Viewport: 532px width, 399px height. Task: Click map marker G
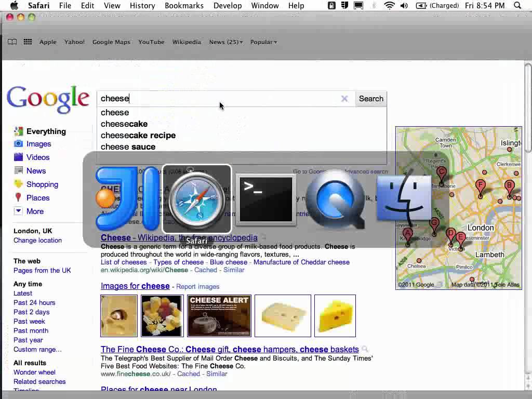click(x=434, y=225)
